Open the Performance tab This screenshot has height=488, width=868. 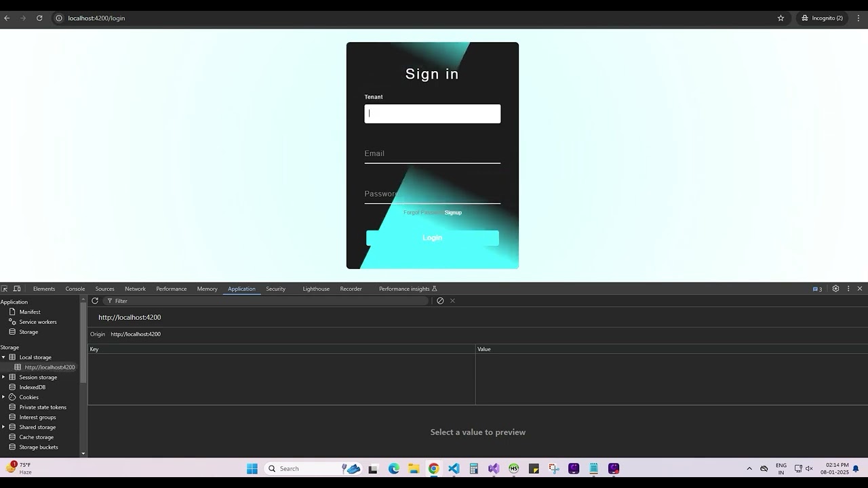[172, 289]
